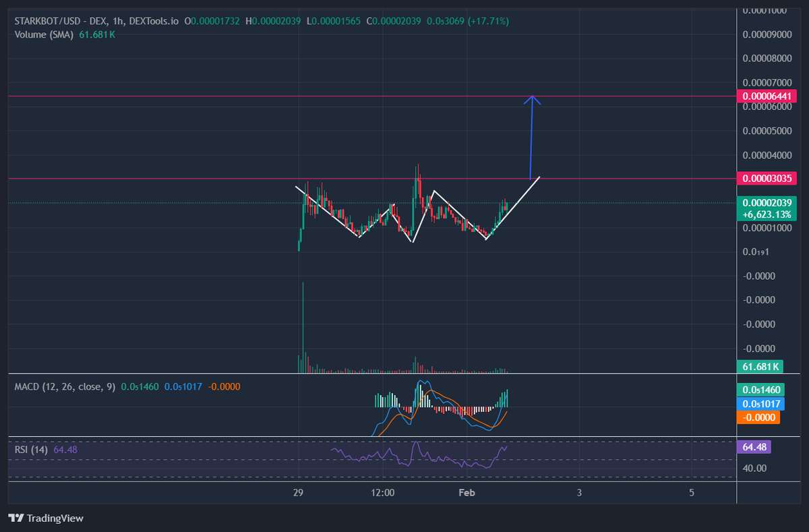Click the Feb time axis label
This screenshot has height=532, width=809.
[467, 493]
